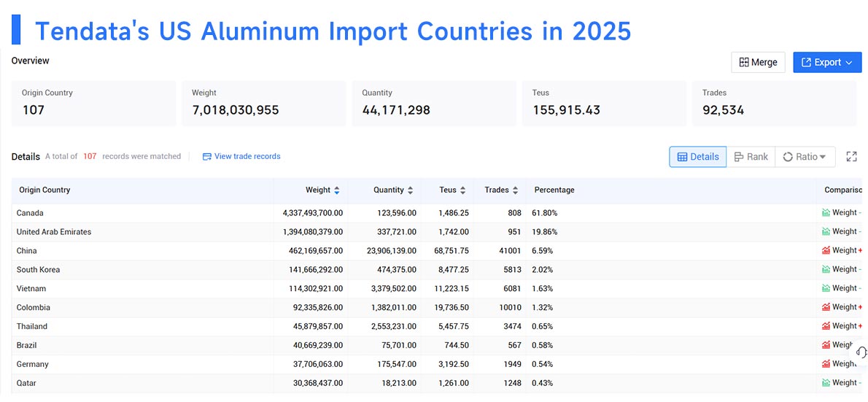Click Vietnam weight comparison chart icon
868x402 pixels.
[x=826, y=288]
